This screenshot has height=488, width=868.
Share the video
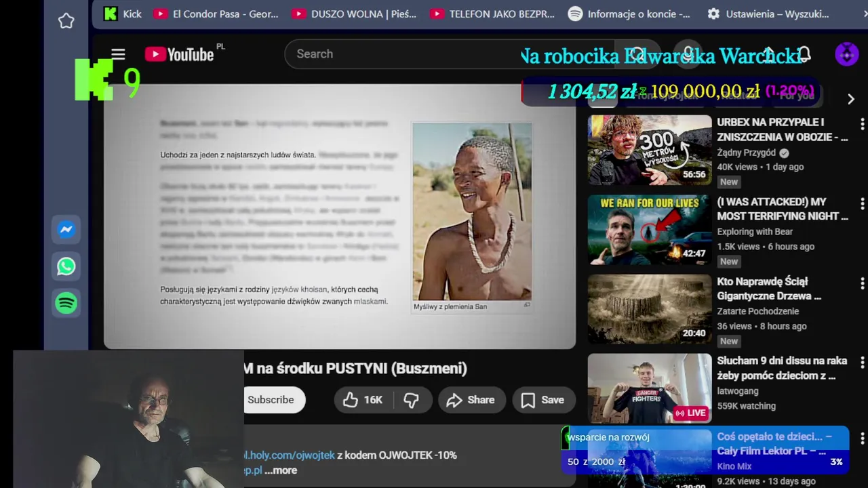click(x=471, y=400)
